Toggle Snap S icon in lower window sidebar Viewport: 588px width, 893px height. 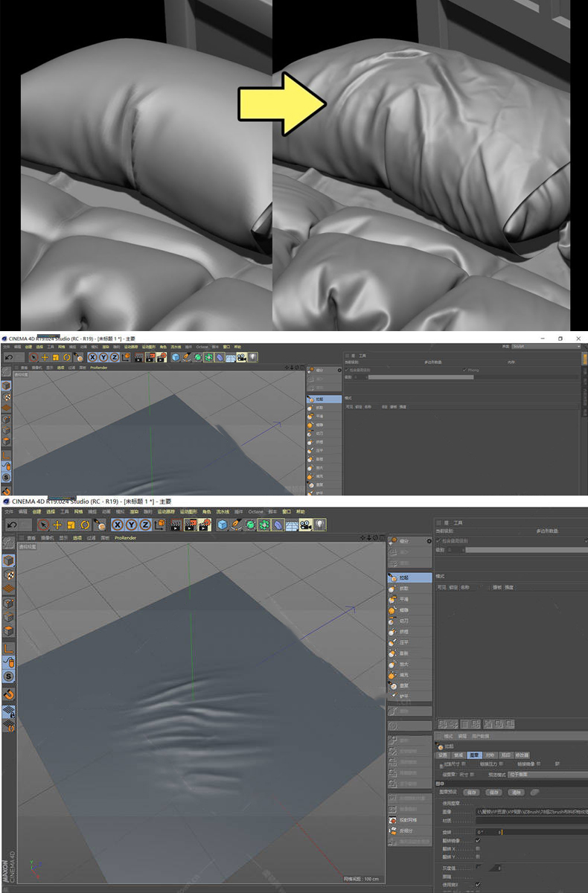point(8,676)
